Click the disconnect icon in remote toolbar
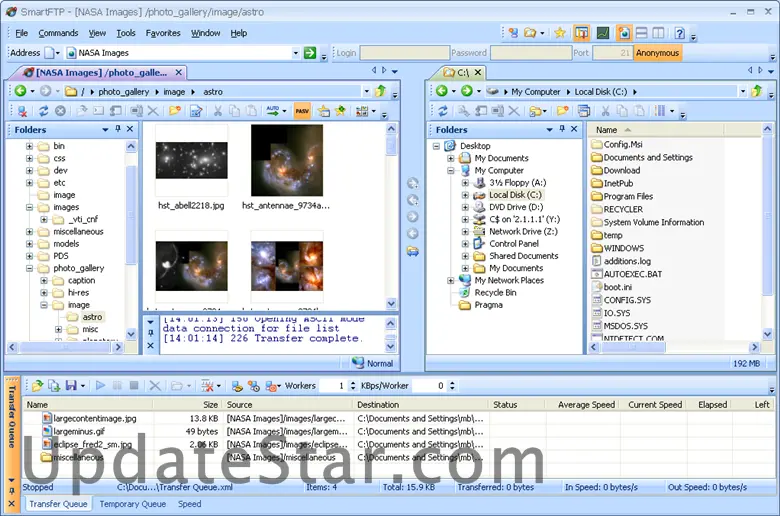Screen dimensions: 780x516 (x=22, y=110)
